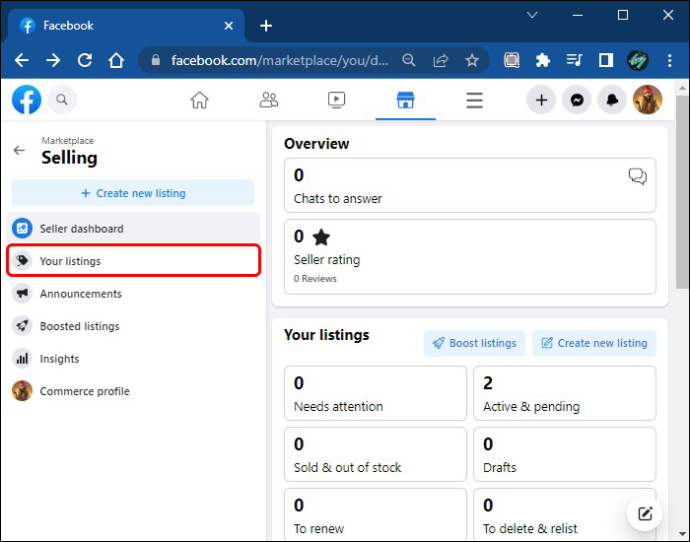690x542 pixels.
Task: Open Your listings in sidebar
Action: pos(133,261)
